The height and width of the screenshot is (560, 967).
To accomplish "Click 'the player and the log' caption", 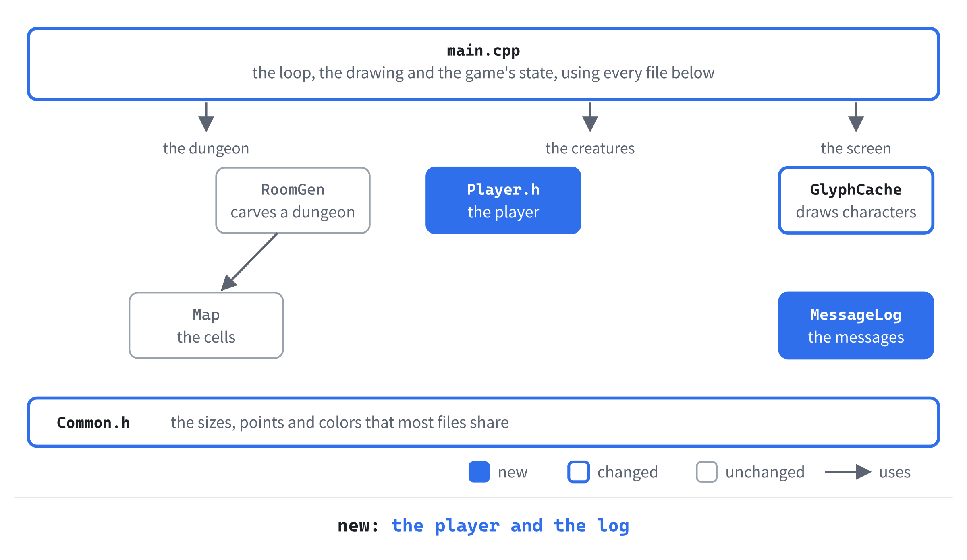I will pyautogui.click(x=510, y=526).
